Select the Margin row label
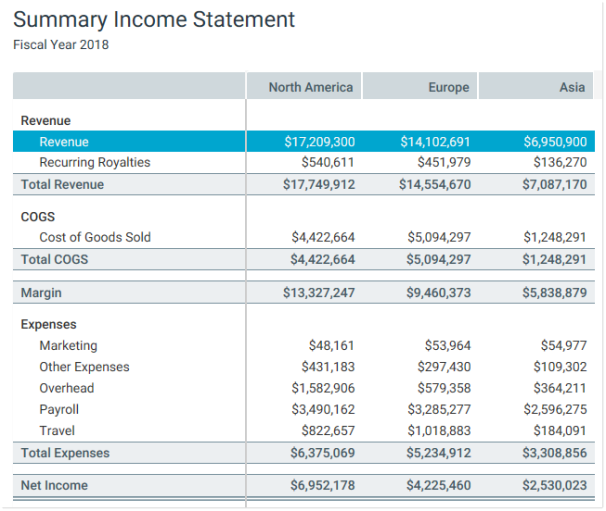 (x=41, y=293)
